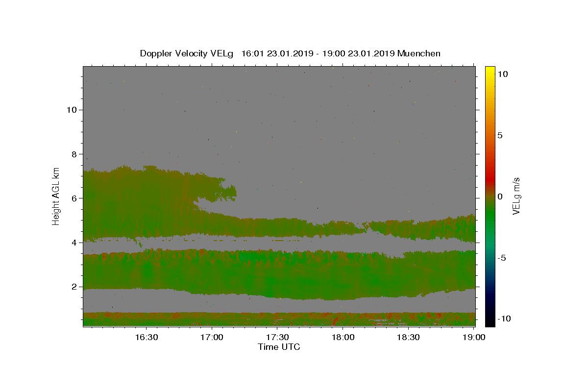Click the colorbar value '-10' label
The width and height of the screenshot is (588, 392).
click(x=504, y=318)
